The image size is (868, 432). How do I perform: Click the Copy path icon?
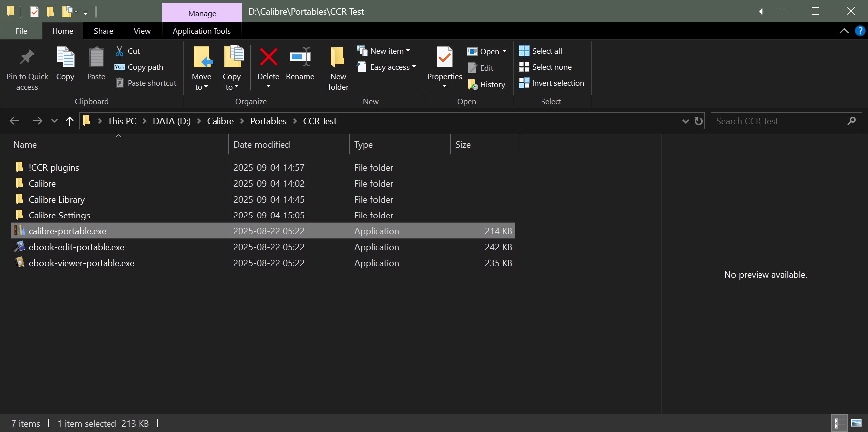point(119,67)
